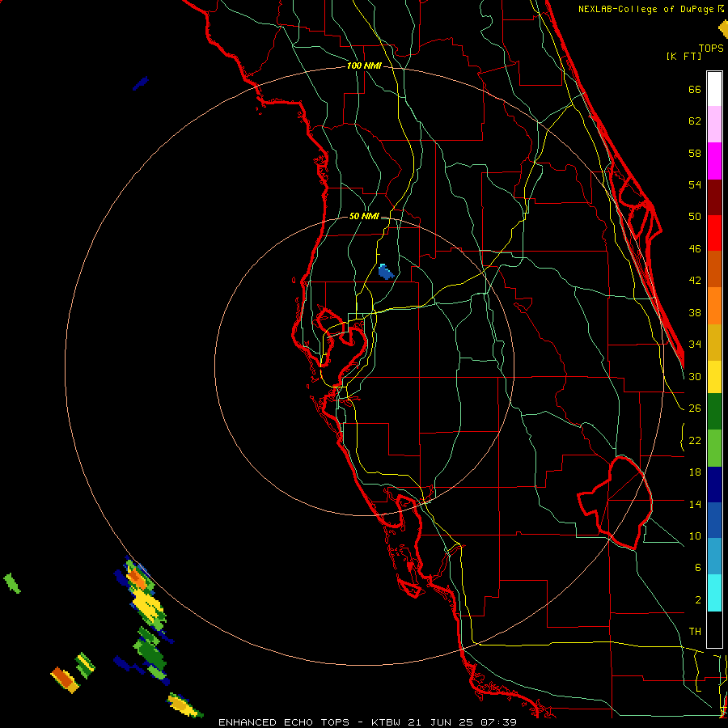This screenshot has width=728, height=728.
Task: Click the "6" legend value
Action: 697,567
